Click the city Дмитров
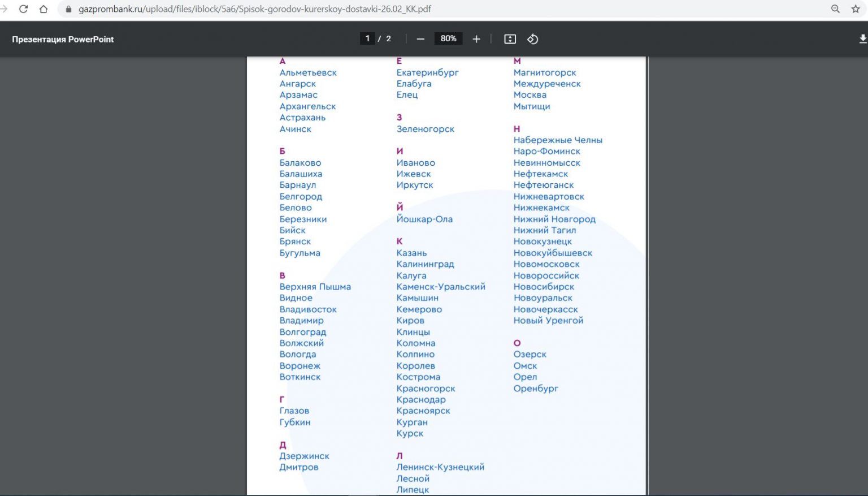 [299, 467]
